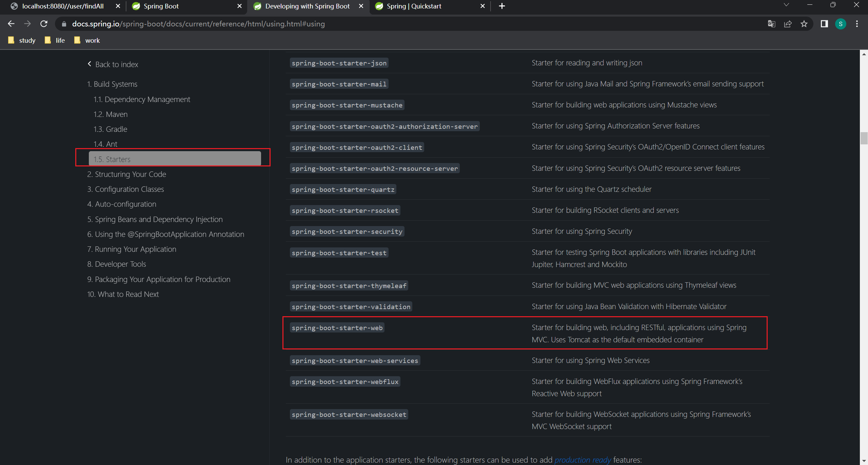
Task: Open 1. Build Systems section
Action: 112,84
